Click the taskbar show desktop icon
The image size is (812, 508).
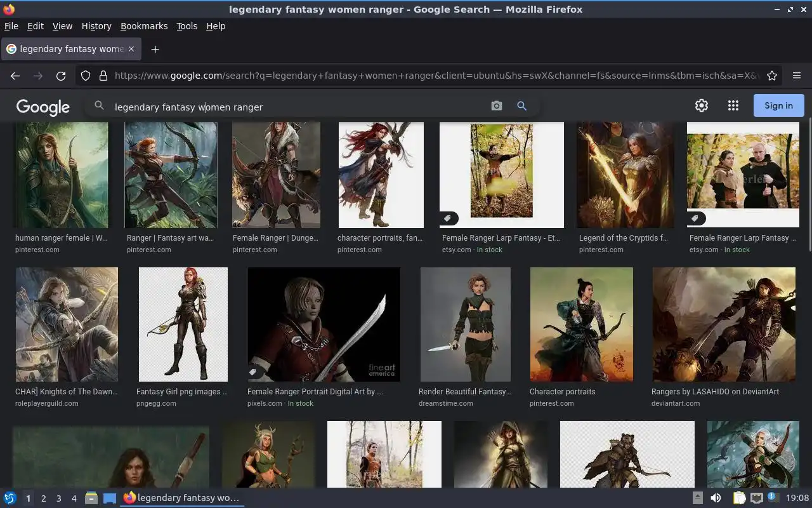tap(110, 498)
